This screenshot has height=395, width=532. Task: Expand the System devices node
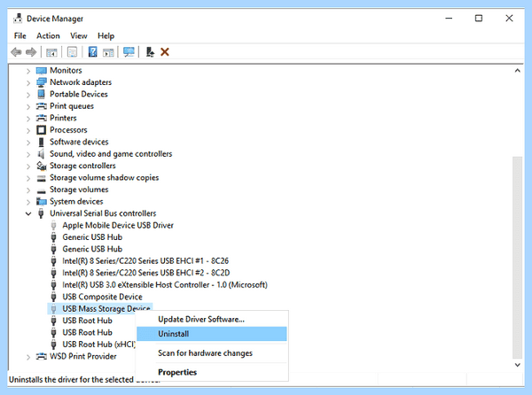pos(28,202)
